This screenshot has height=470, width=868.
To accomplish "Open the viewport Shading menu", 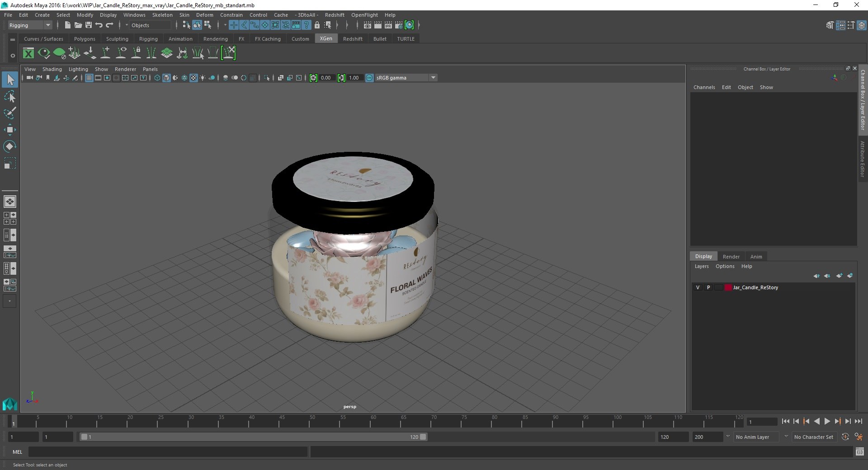I will (x=52, y=69).
